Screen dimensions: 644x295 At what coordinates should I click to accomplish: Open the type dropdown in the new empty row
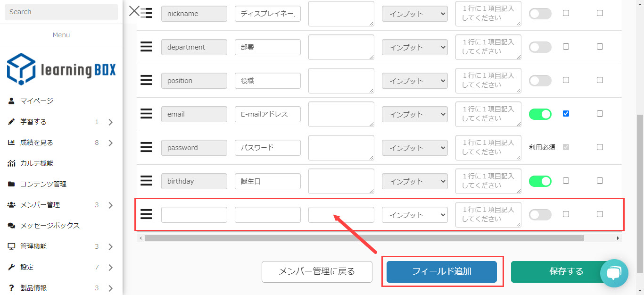coord(414,215)
